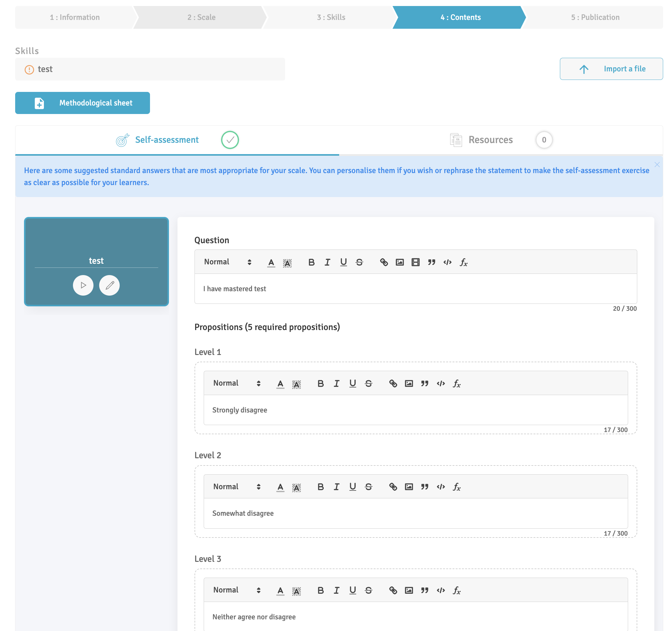Switch to the Resources tab
Viewport: 672px width, 631px height.
490,140
